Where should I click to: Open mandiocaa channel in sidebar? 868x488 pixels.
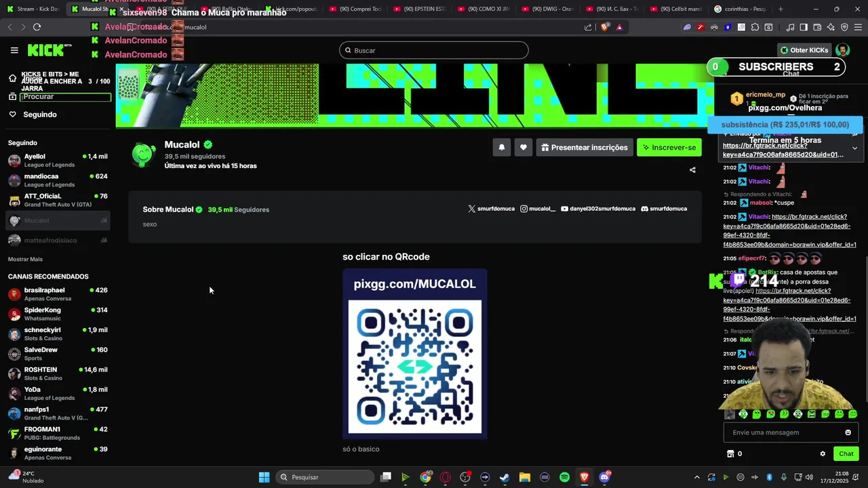point(58,180)
